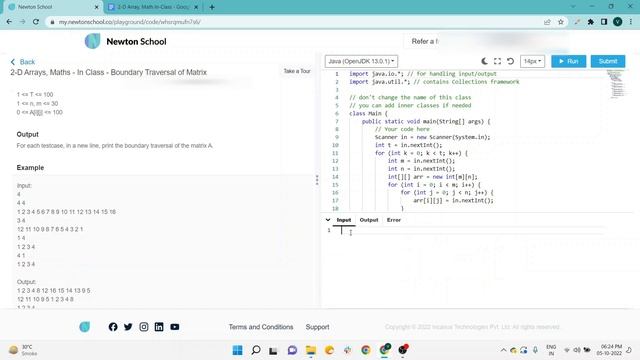Switch to the Input tab

344,220
